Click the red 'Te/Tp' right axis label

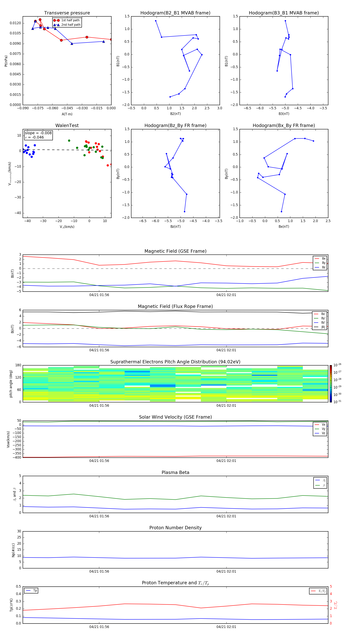click(x=336, y=605)
